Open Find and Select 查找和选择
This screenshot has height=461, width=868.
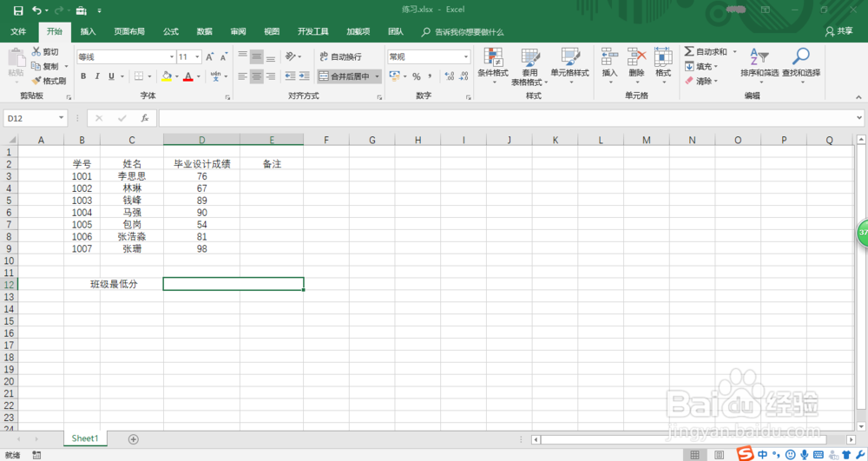pos(801,65)
